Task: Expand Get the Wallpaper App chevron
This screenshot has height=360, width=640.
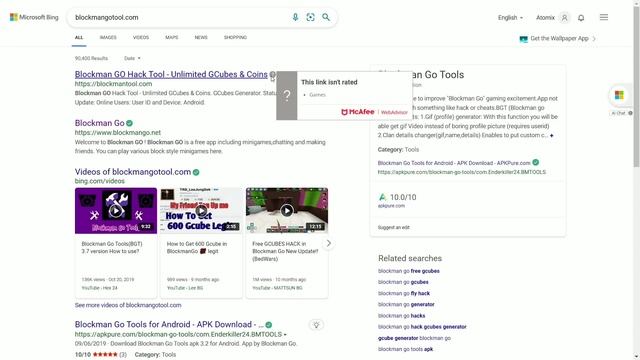Action: click(x=594, y=39)
